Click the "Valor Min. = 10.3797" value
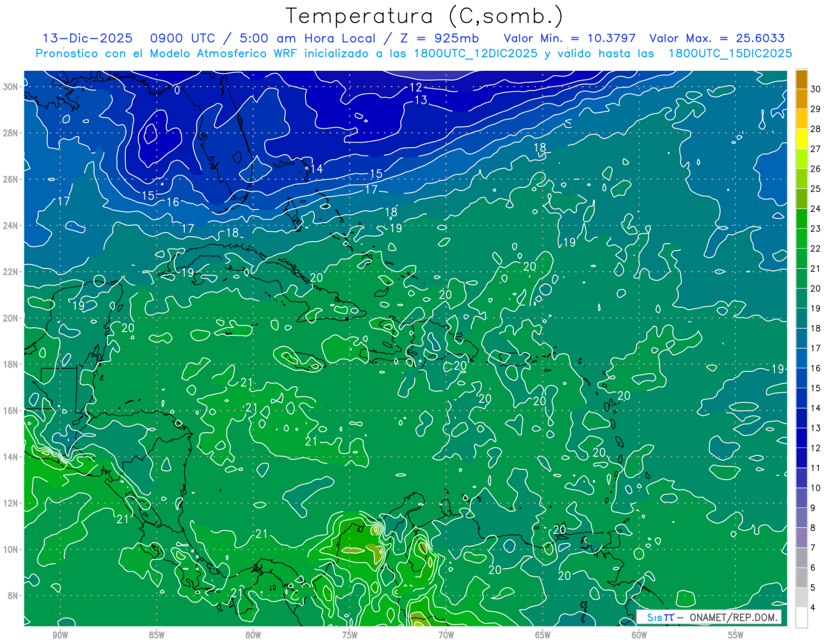This screenshot has width=834, height=644. [569, 38]
